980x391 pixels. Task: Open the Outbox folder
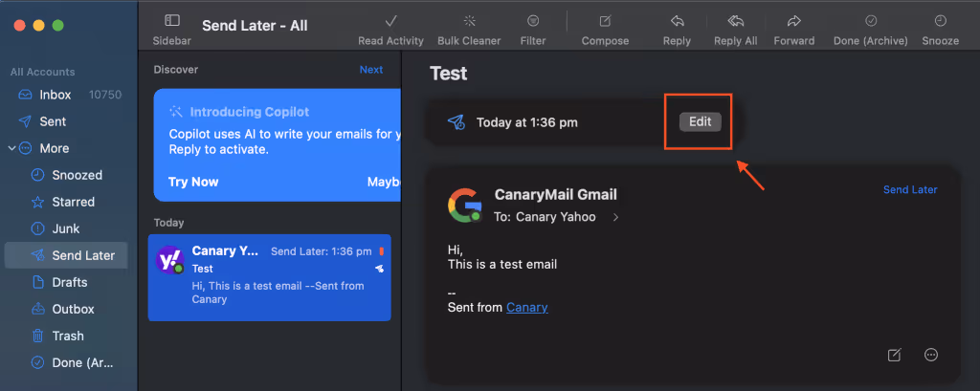[66, 309]
